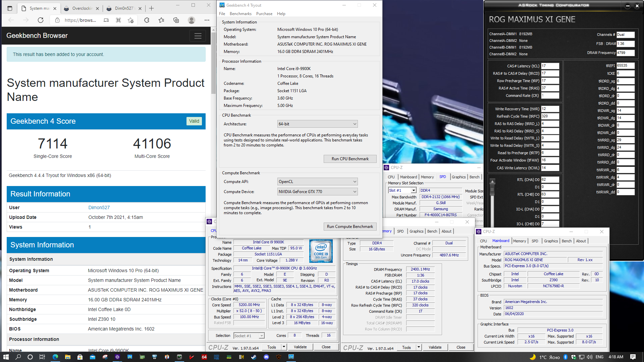Image resolution: width=644 pixels, height=362 pixels.
Task: Open Windows Security tray icon
Action: (573, 357)
